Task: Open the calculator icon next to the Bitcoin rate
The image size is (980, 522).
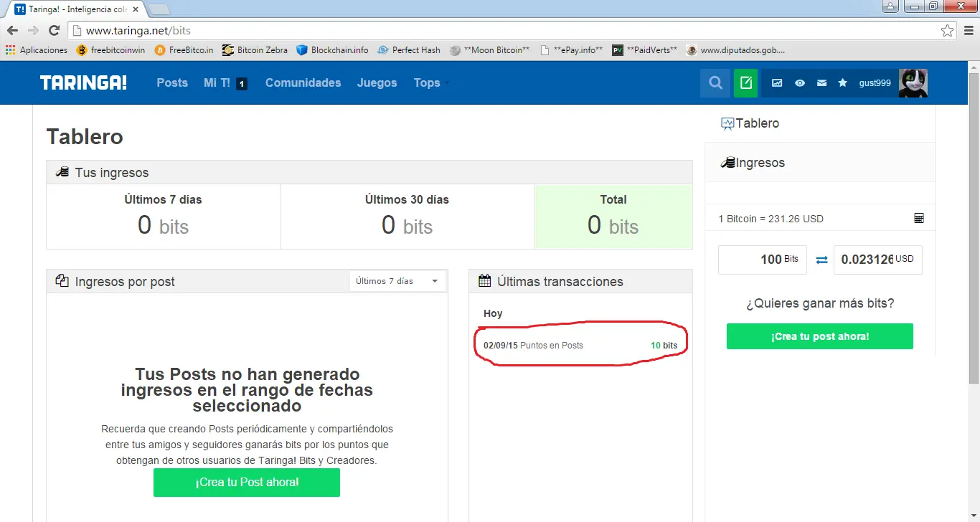Action: [x=919, y=219]
